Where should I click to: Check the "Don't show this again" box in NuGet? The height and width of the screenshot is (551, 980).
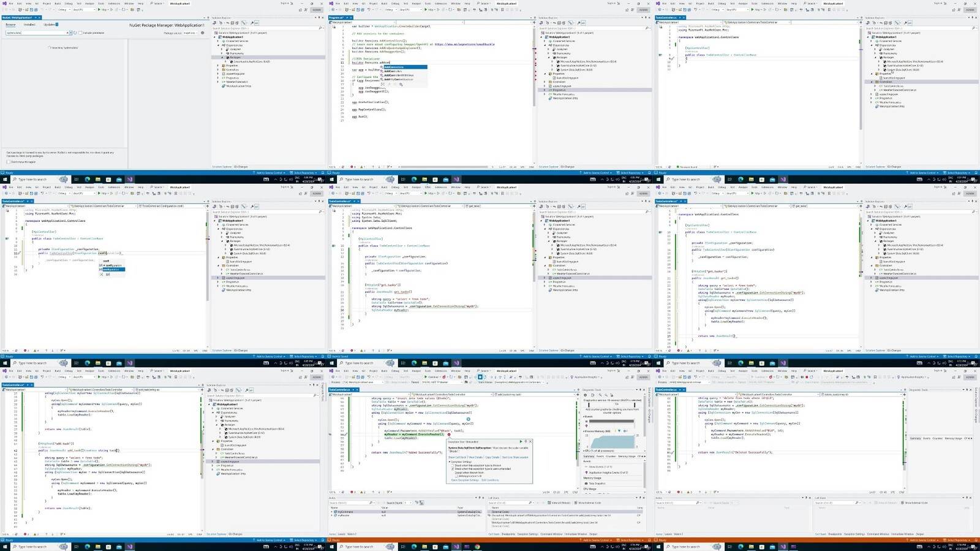(8, 162)
